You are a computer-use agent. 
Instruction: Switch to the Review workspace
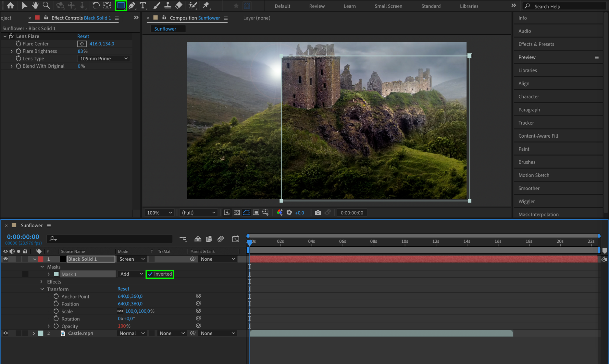317,6
